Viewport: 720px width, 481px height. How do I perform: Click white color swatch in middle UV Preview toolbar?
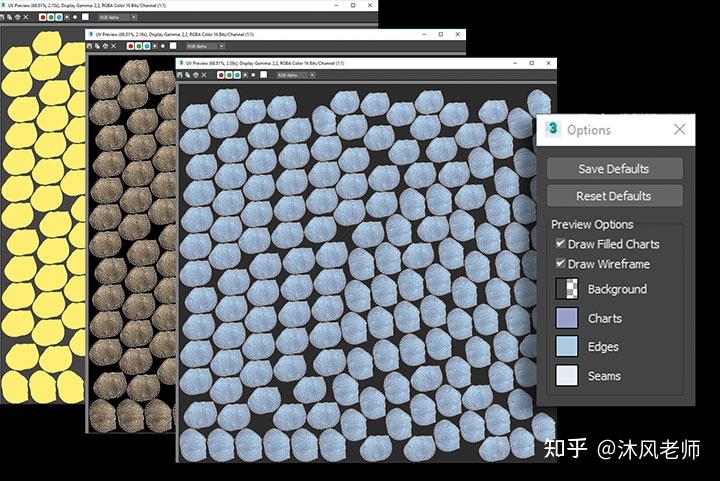coord(173,45)
